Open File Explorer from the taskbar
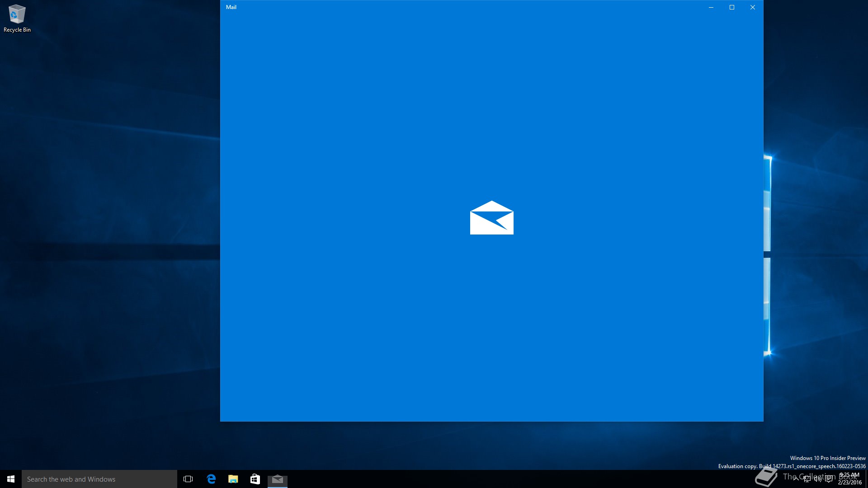The height and width of the screenshot is (488, 868). pyautogui.click(x=233, y=479)
